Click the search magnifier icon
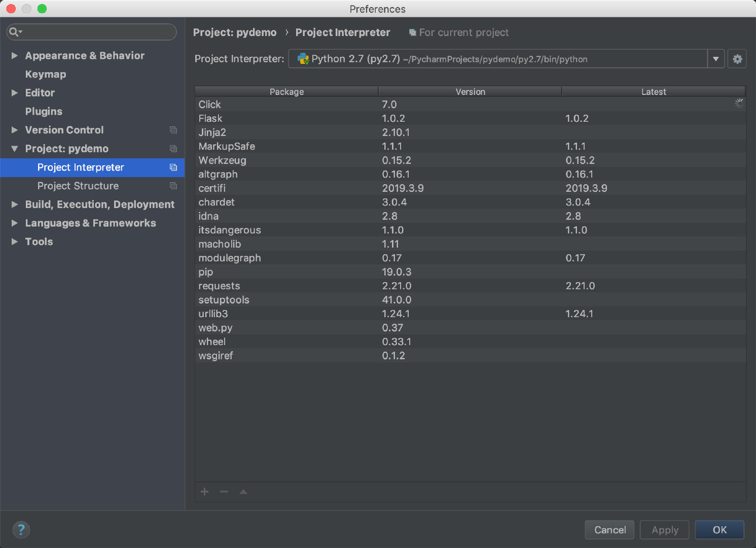The height and width of the screenshot is (548, 756). coord(15,32)
